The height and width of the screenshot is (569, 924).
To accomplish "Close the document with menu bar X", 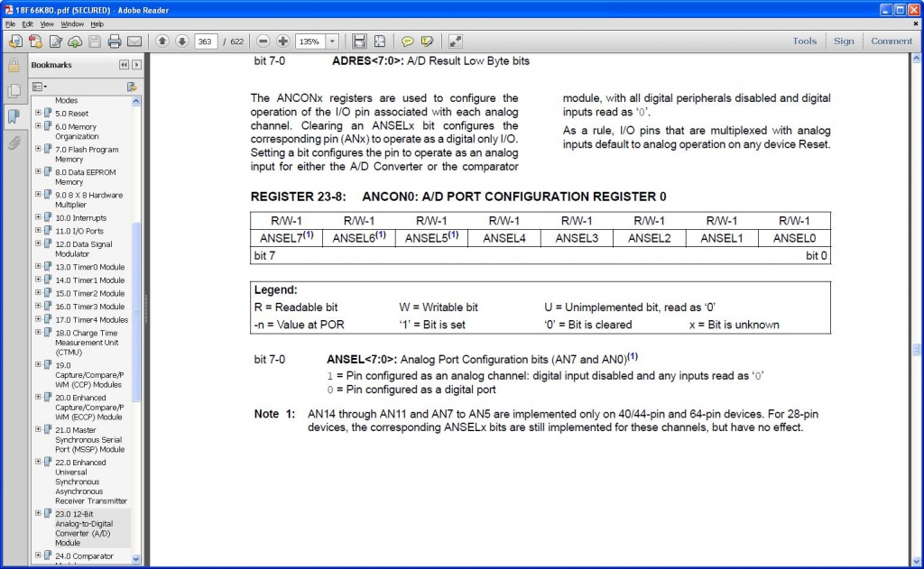I will coord(915,24).
